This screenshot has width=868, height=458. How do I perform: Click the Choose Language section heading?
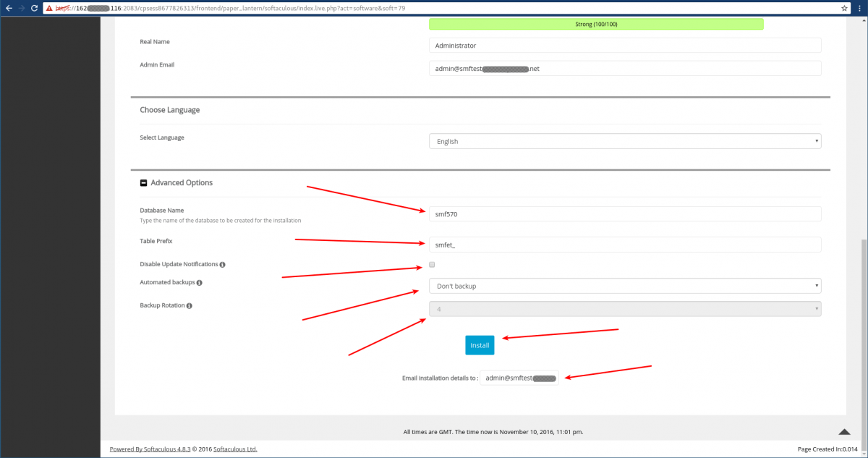(169, 109)
